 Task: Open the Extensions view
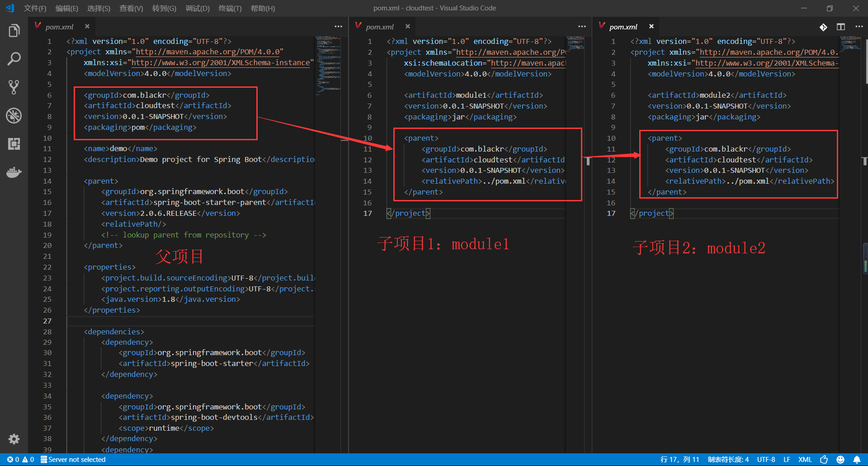[14, 144]
